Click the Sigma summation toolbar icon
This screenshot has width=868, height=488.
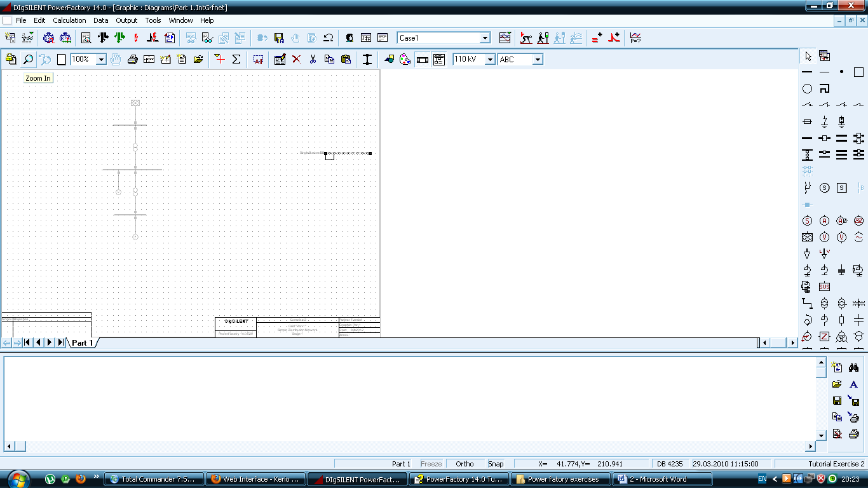[236, 59]
